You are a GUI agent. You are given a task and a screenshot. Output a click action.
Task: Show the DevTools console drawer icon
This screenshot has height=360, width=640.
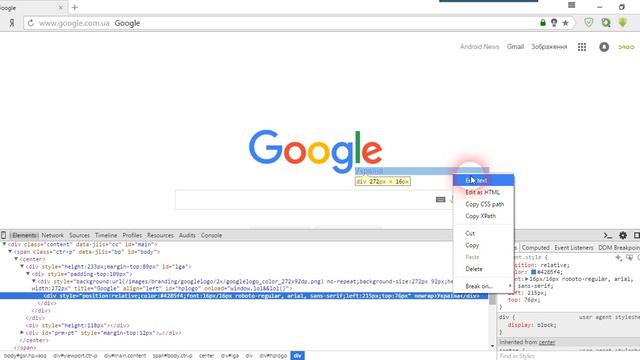[607, 235]
